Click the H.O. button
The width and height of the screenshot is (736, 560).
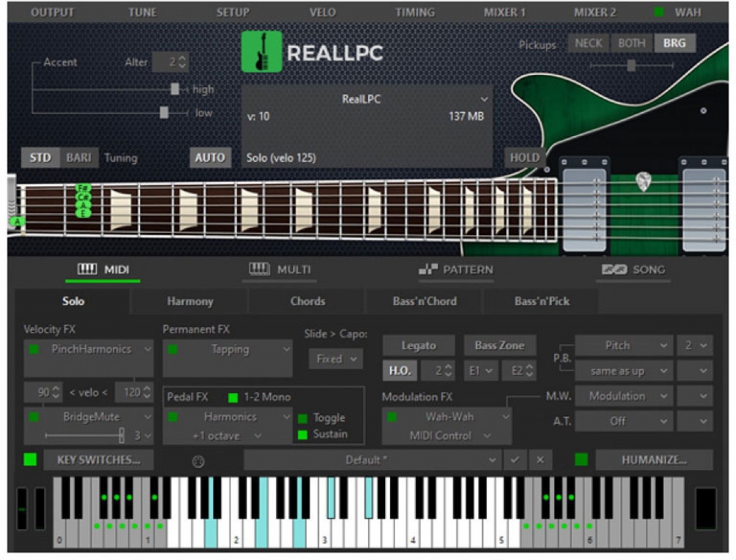(401, 370)
